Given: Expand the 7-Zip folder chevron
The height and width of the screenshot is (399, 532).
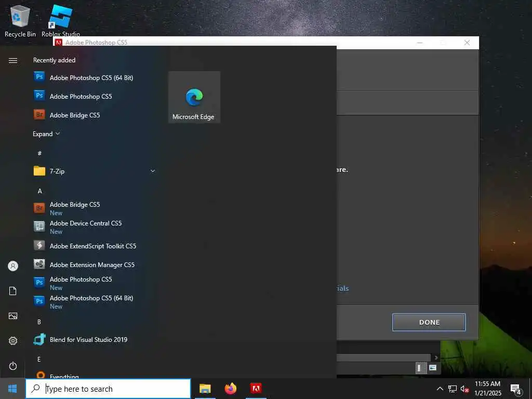Looking at the screenshot, I should pos(153,171).
